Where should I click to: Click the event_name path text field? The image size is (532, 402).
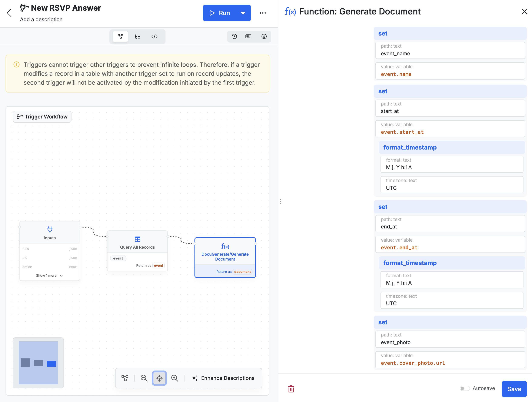pyautogui.click(x=450, y=53)
